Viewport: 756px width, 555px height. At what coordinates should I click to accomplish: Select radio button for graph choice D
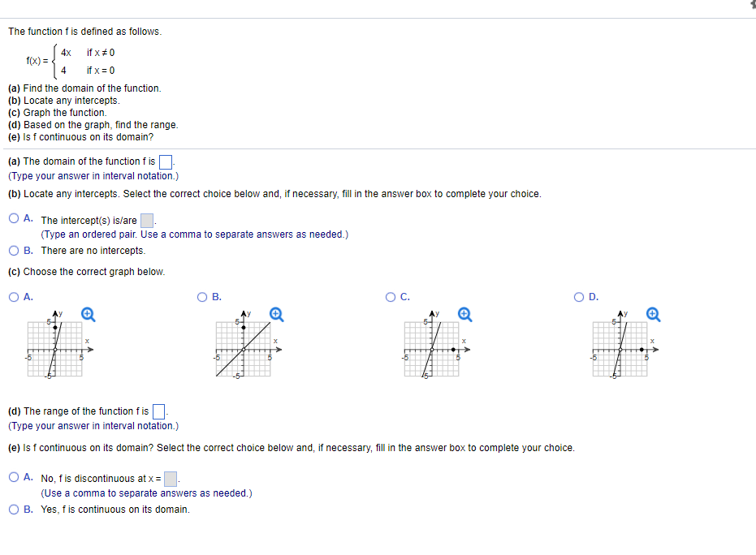578,296
